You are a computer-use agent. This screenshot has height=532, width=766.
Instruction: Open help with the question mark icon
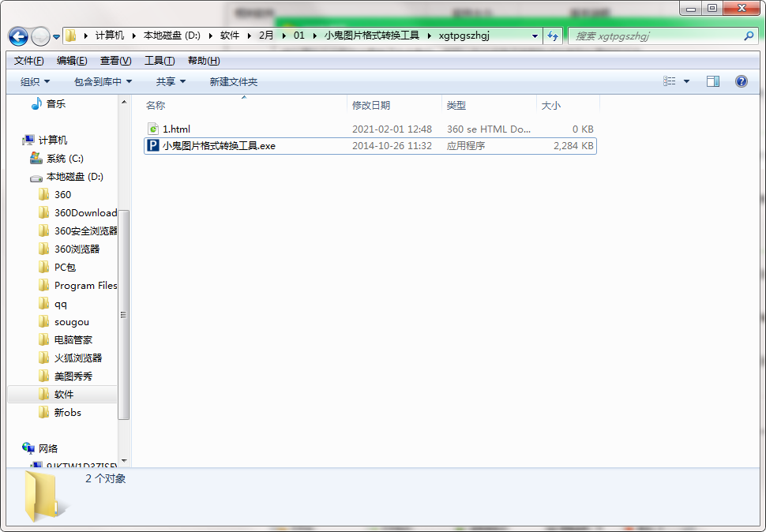pyautogui.click(x=741, y=81)
